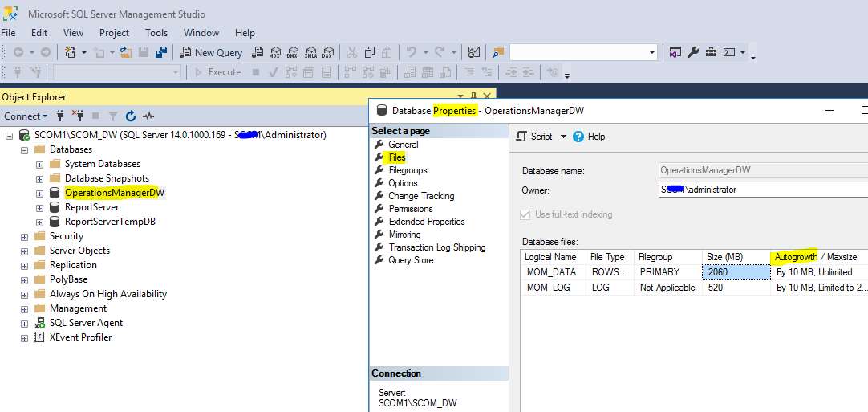Click the New Project toolbar icon
Viewport: 868px width, 412px height.
click(x=71, y=52)
